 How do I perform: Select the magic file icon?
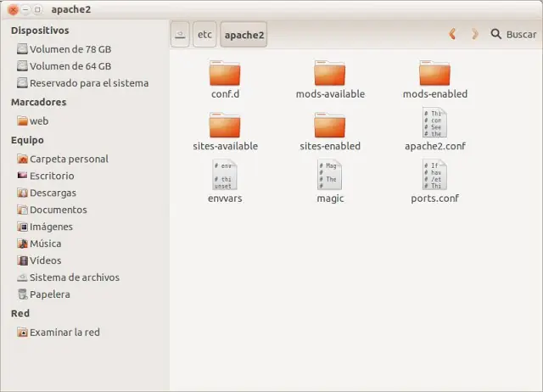click(x=330, y=175)
